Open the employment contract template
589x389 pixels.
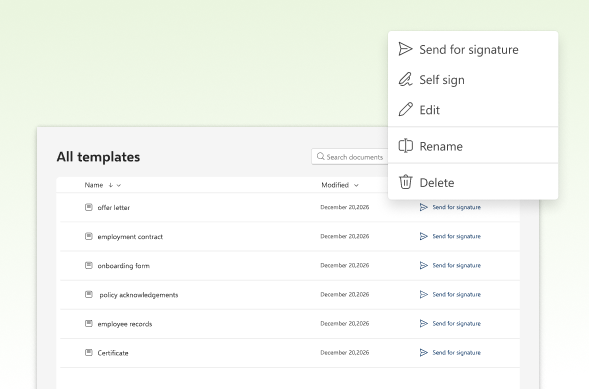click(x=130, y=237)
